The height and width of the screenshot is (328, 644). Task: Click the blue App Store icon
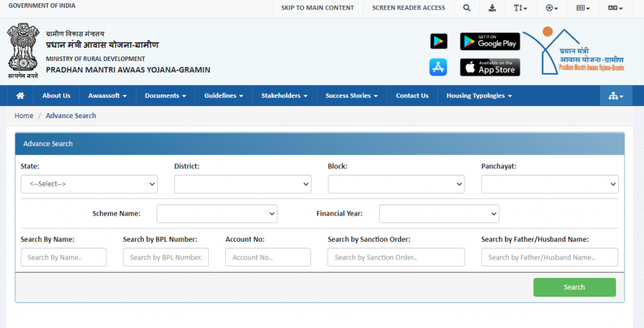(438, 67)
